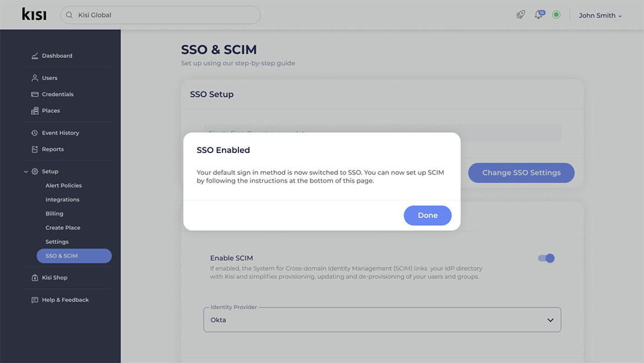This screenshot has height=363, width=644.
Task: Open Dashboard from sidebar chart icon
Action: point(35,56)
